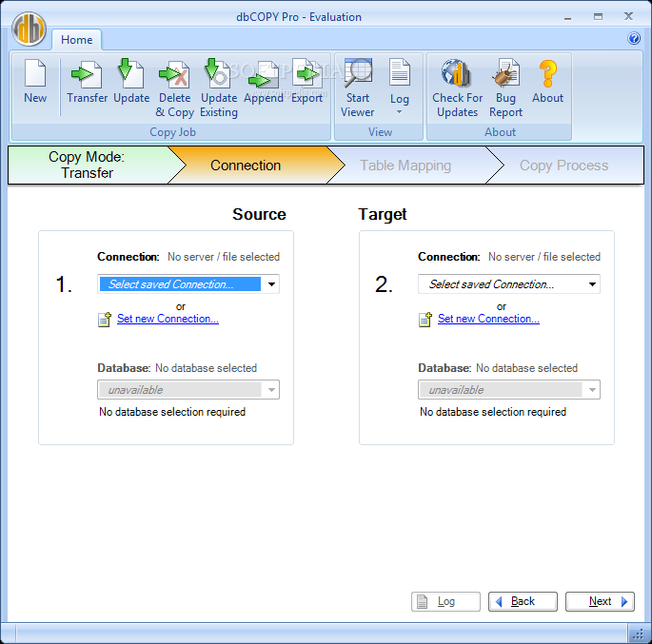Click the Source heading text
This screenshot has height=644, width=652.
pyautogui.click(x=259, y=214)
